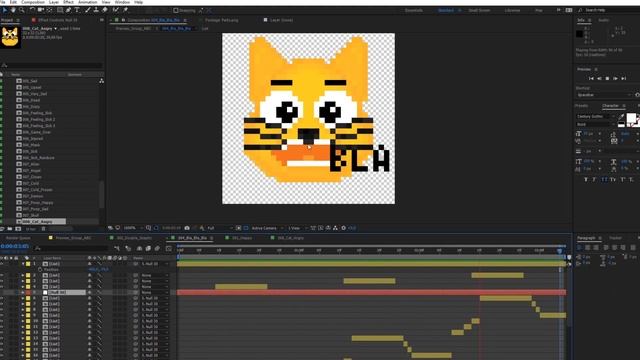This screenshot has height=360, width=640.
Task: Open the timeline Graph Editor
Action: click(x=169, y=248)
